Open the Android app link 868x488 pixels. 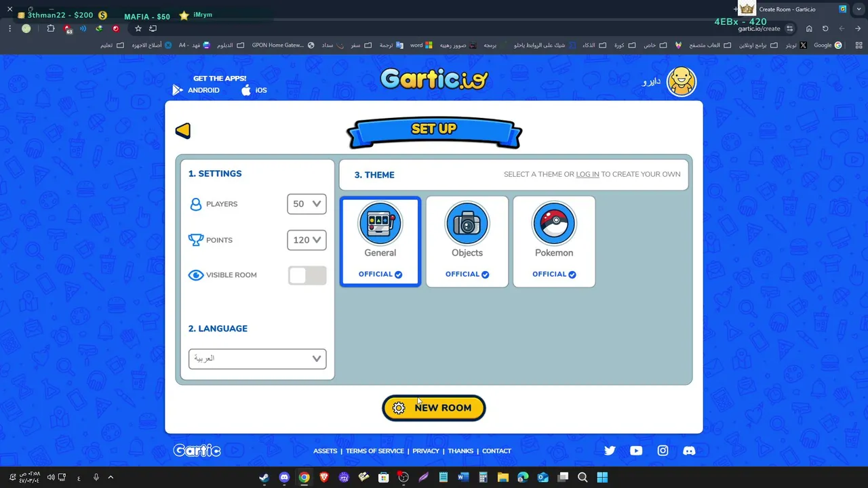coord(196,90)
